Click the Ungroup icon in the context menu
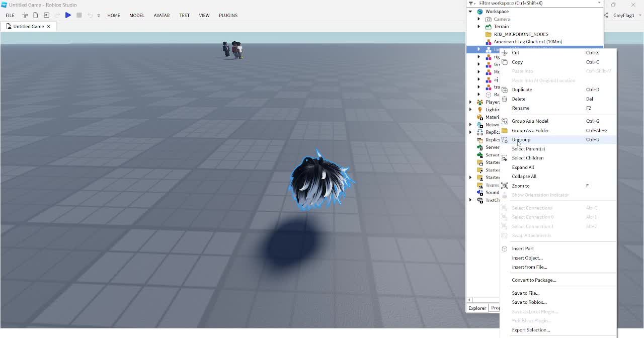Image resolution: width=644 pixels, height=338 pixels. point(505,140)
